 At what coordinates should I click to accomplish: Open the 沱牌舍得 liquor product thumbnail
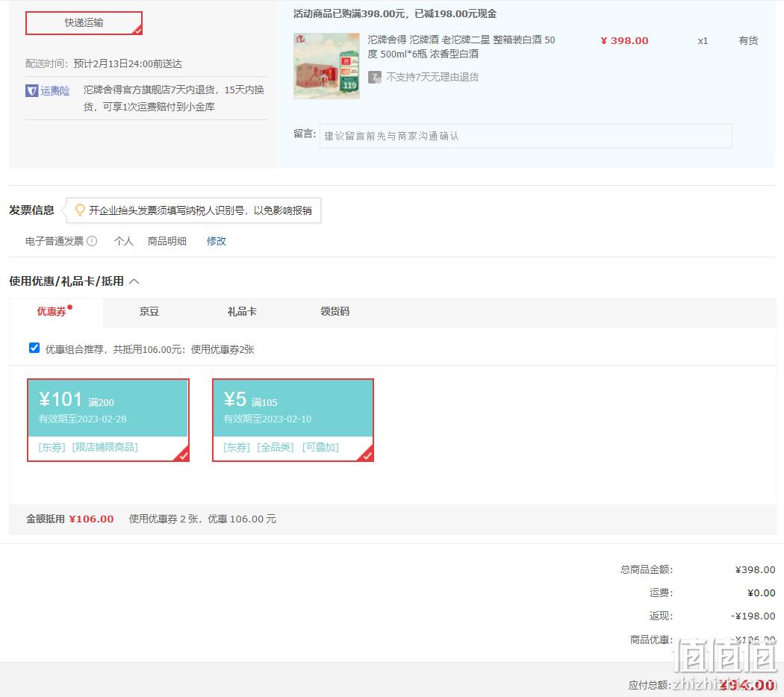click(x=326, y=66)
